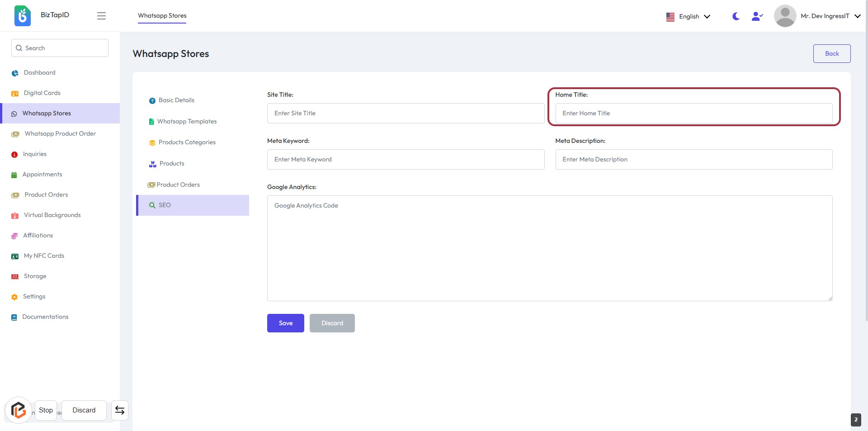This screenshot has width=868, height=431.
Task: Focus the Google Analytics Code textarea
Action: click(x=549, y=248)
